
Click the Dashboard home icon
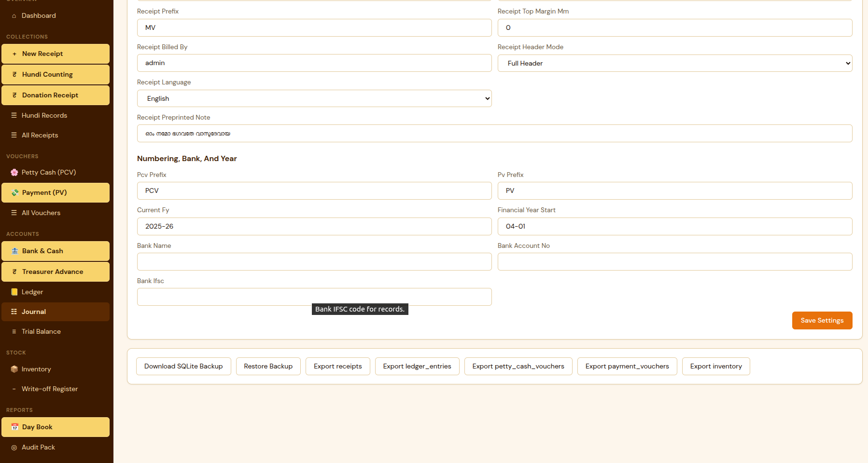(14, 16)
